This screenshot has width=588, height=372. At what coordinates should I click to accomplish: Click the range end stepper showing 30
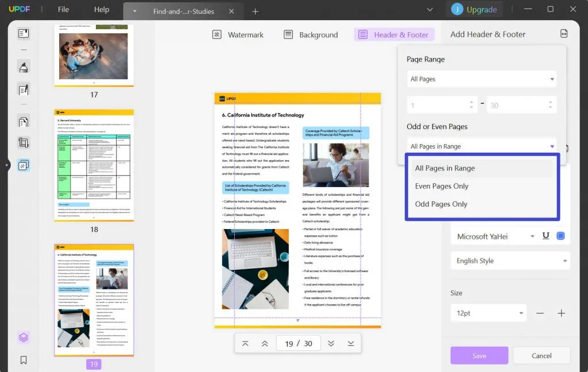(x=521, y=106)
